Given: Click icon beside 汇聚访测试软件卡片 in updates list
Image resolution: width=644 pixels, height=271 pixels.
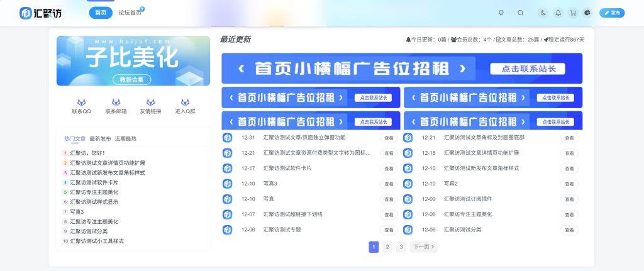Looking at the screenshot, I should 227,169.
